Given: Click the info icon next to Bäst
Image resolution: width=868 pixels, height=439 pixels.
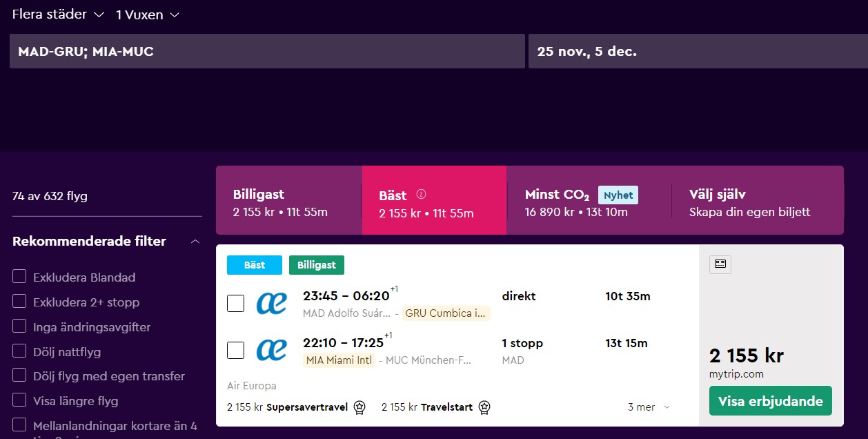Looking at the screenshot, I should (421, 194).
